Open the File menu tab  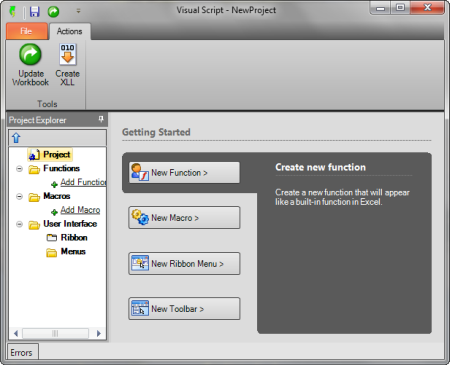tap(27, 31)
